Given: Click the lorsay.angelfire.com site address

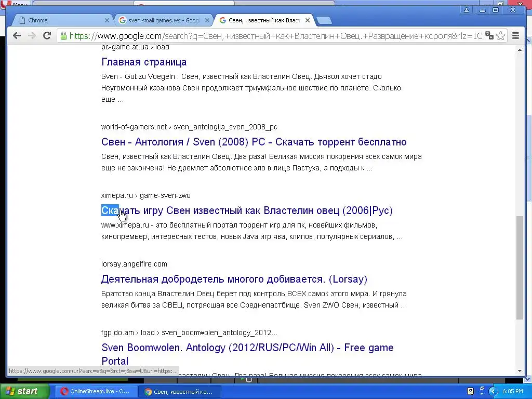Looking at the screenshot, I should coord(134,264).
